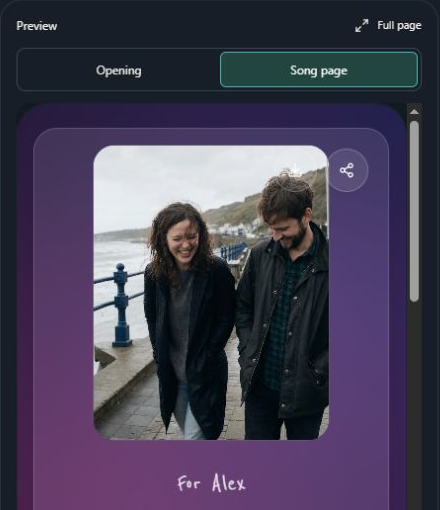
Task: Open the Full page view
Action: tap(388, 25)
